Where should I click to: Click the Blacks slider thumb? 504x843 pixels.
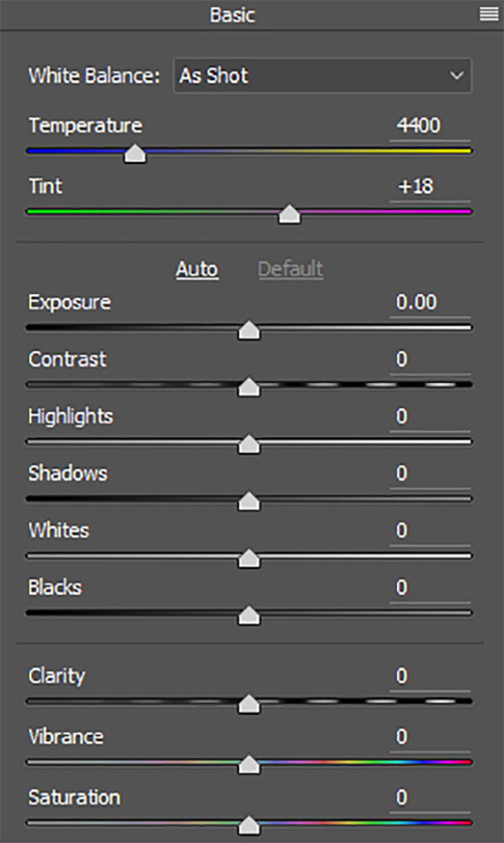click(249, 615)
